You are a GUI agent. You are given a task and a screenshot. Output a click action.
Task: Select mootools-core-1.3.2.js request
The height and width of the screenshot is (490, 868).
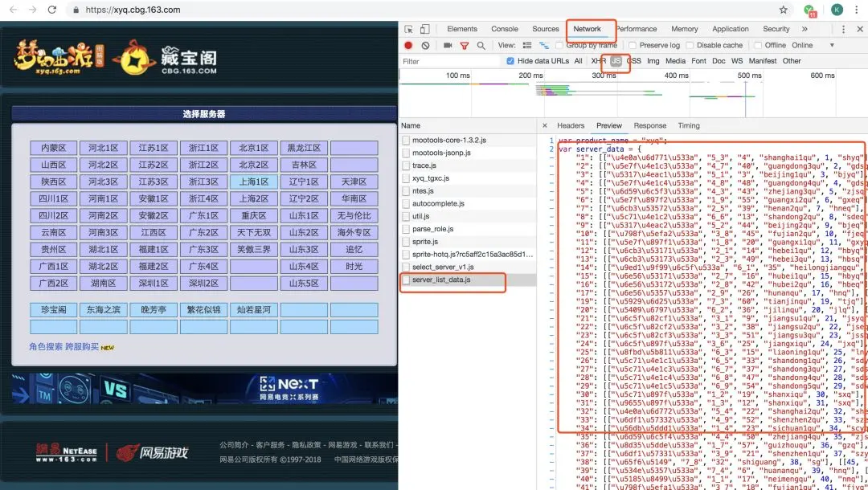(468, 141)
